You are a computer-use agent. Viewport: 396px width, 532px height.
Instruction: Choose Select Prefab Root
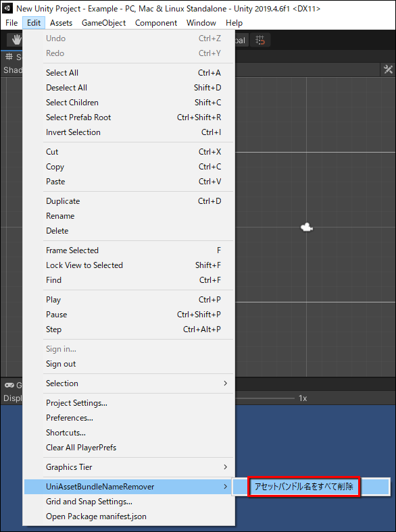point(128,117)
